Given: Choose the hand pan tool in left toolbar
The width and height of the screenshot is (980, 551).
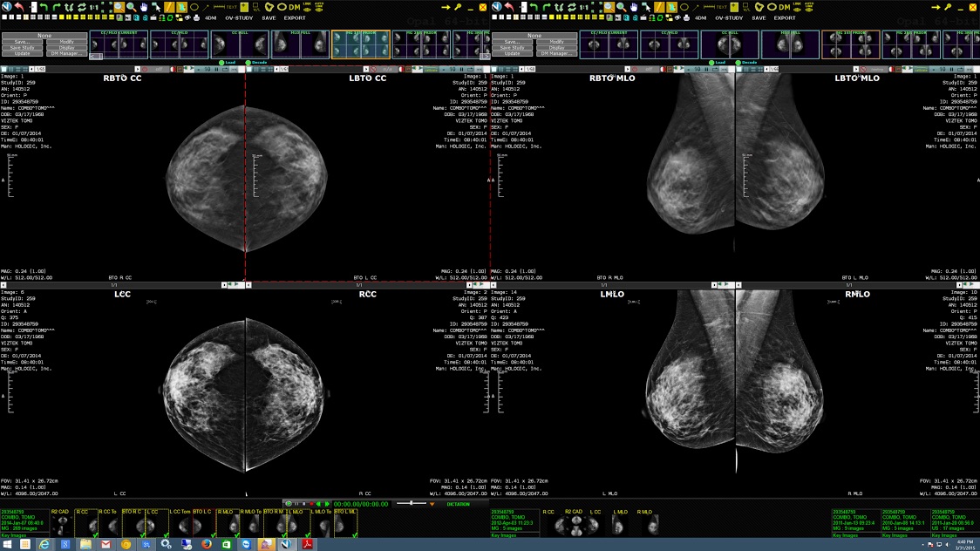Looking at the screenshot, I should pos(143,7).
